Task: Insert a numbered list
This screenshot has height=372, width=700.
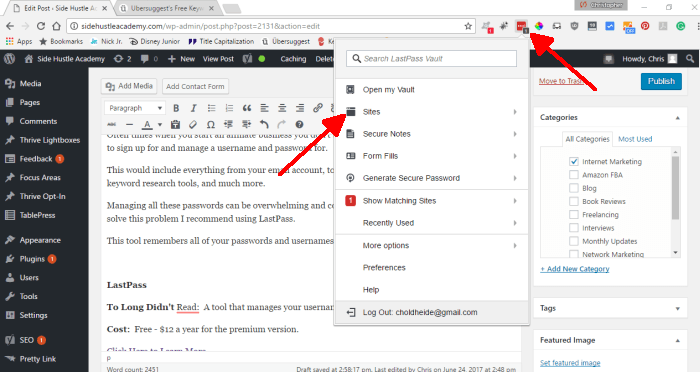Action: 229,108
